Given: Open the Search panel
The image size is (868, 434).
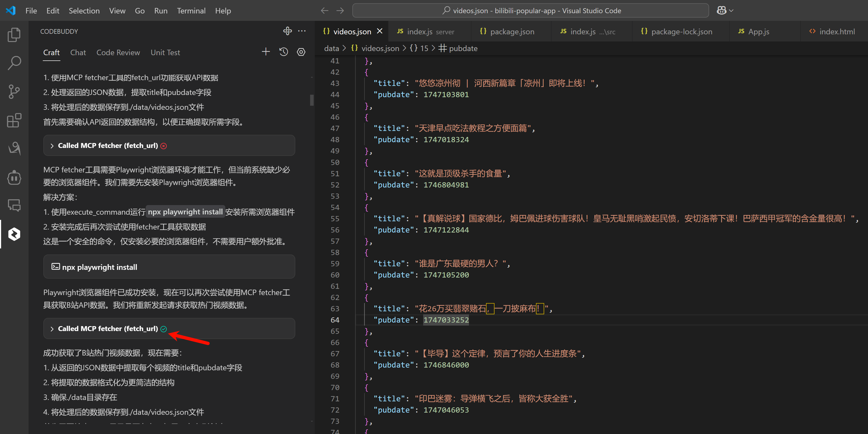Looking at the screenshot, I should click(14, 63).
